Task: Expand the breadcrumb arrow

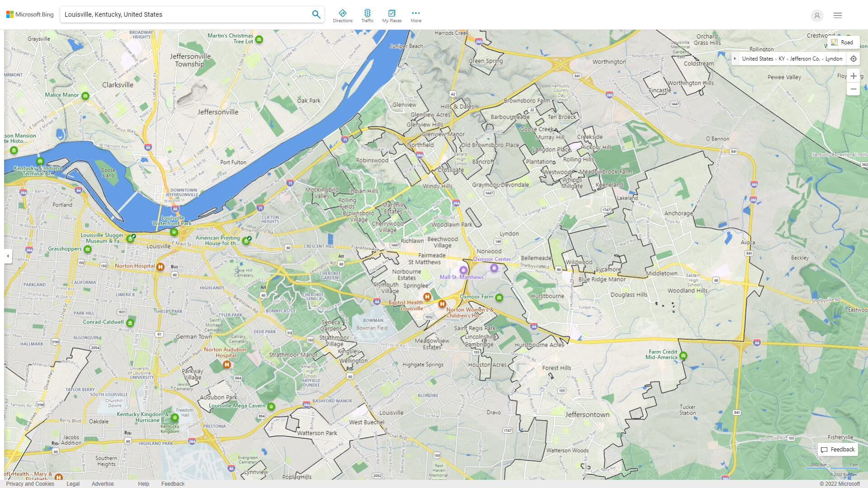Action: point(736,58)
